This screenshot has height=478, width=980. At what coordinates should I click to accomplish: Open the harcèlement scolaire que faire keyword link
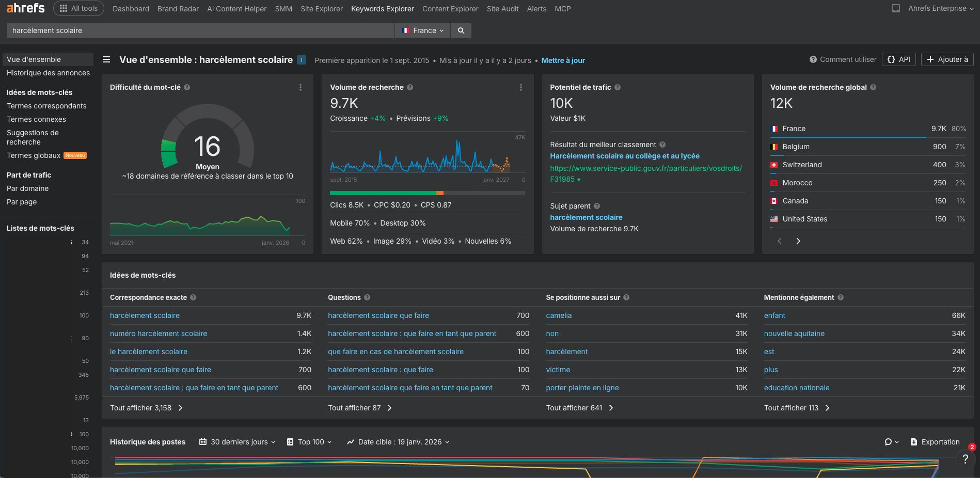coord(160,370)
